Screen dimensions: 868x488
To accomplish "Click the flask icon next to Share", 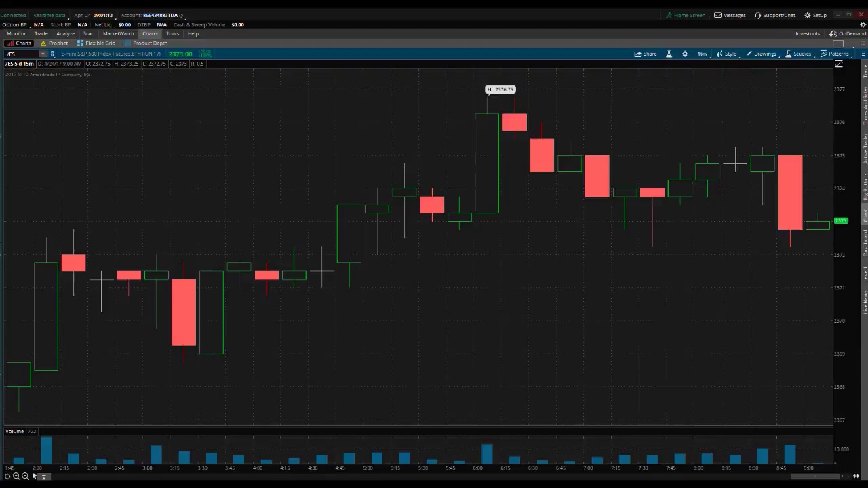I will coord(669,54).
